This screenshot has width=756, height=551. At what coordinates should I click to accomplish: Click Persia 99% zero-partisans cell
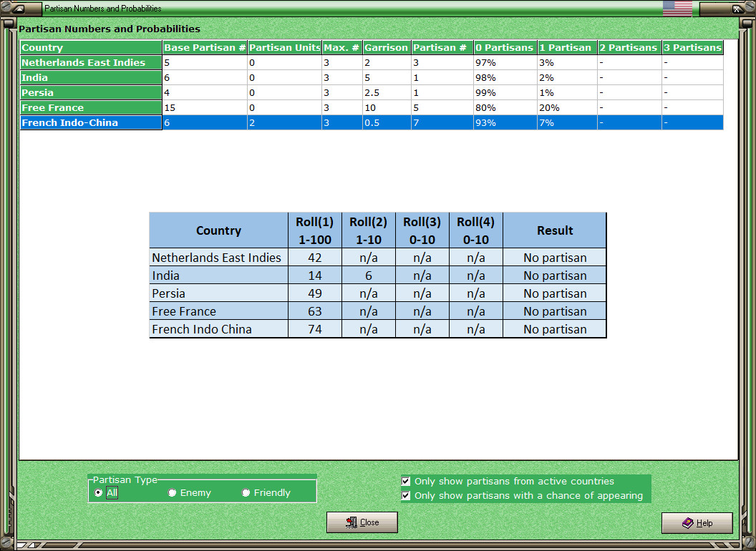point(505,92)
